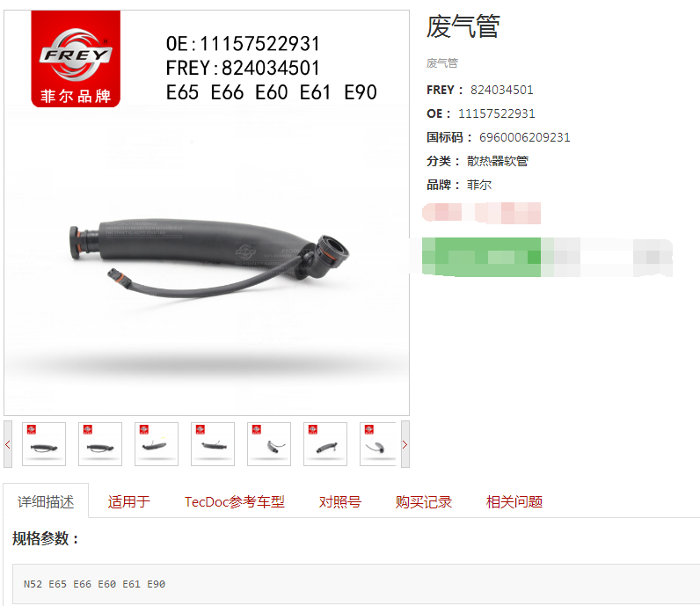Click the 散热器软管 category text
This screenshot has height=606, width=700.
(498, 161)
